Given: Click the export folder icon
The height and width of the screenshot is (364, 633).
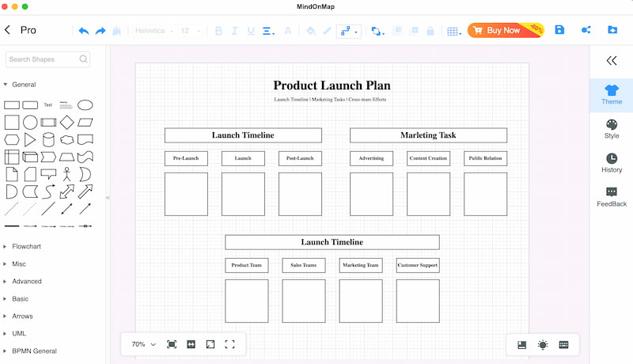Looking at the screenshot, I should click(612, 30).
